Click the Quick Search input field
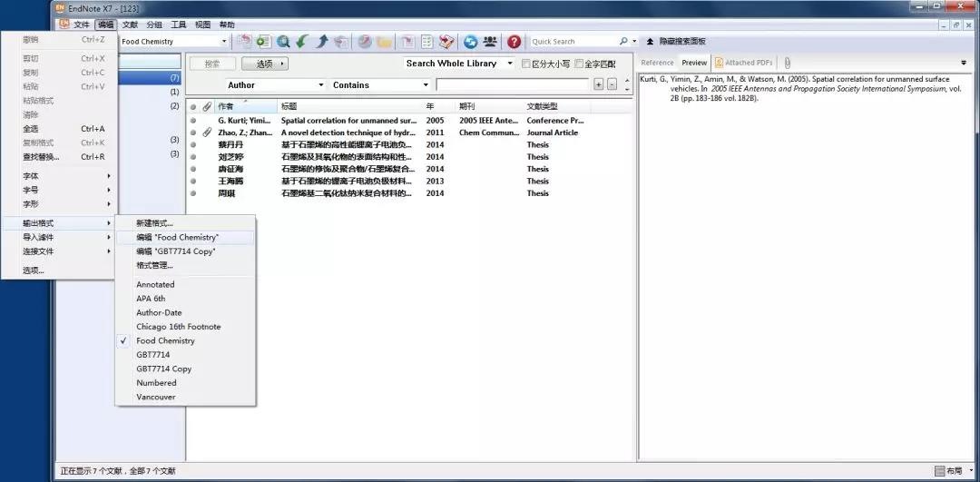This screenshot has width=980, height=482. (573, 41)
